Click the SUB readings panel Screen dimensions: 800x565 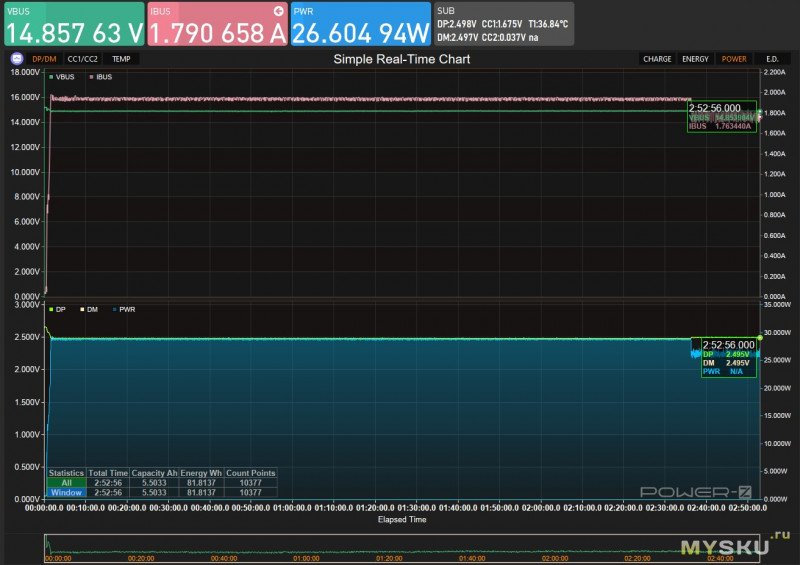[x=504, y=25]
